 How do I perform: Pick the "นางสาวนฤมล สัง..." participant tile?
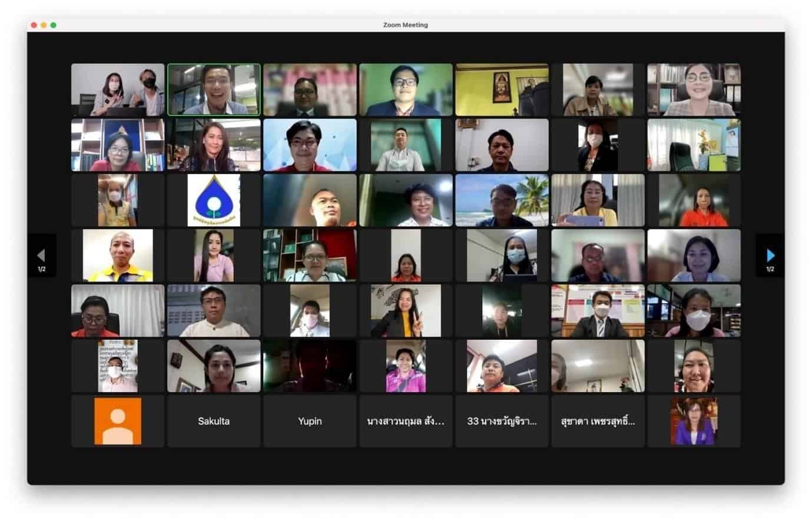(406, 421)
